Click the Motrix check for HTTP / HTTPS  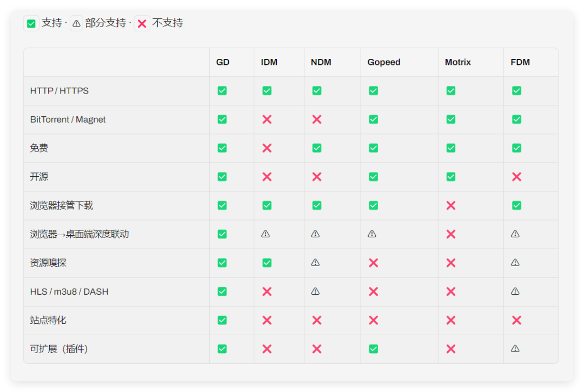pyautogui.click(x=451, y=90)
